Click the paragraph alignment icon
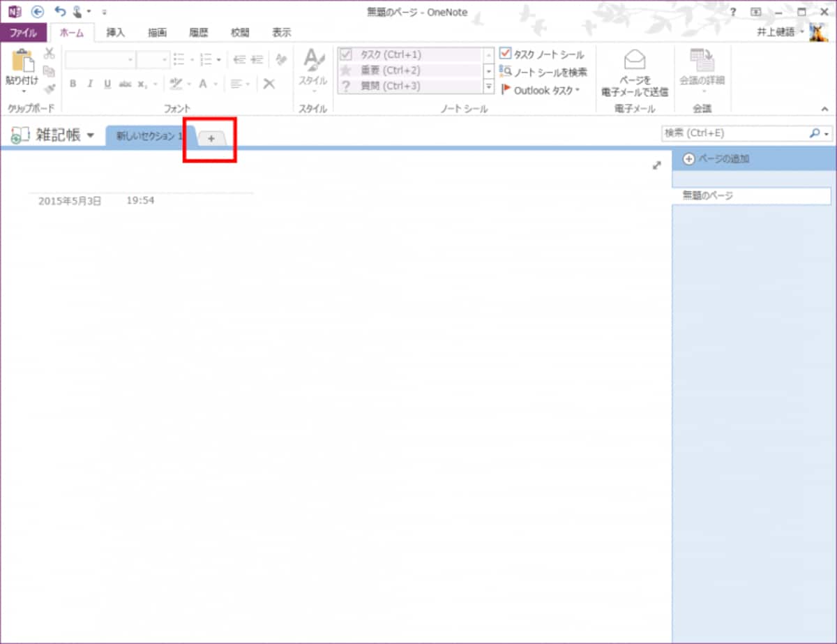The image size is (837, 644). coord(237,84)
